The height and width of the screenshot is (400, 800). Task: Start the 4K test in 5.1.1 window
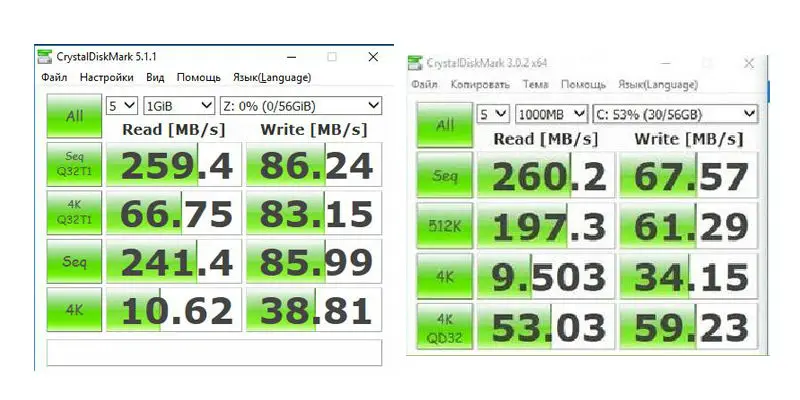pos(74,310)
